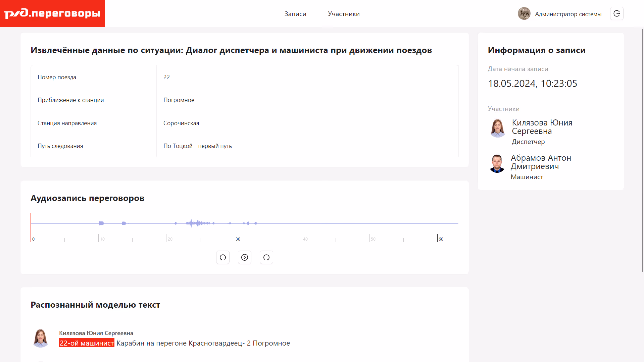The height and width of the screenshot is (362, 644).
Task: Play the audio recording
Action: click(x=245, y=257)
